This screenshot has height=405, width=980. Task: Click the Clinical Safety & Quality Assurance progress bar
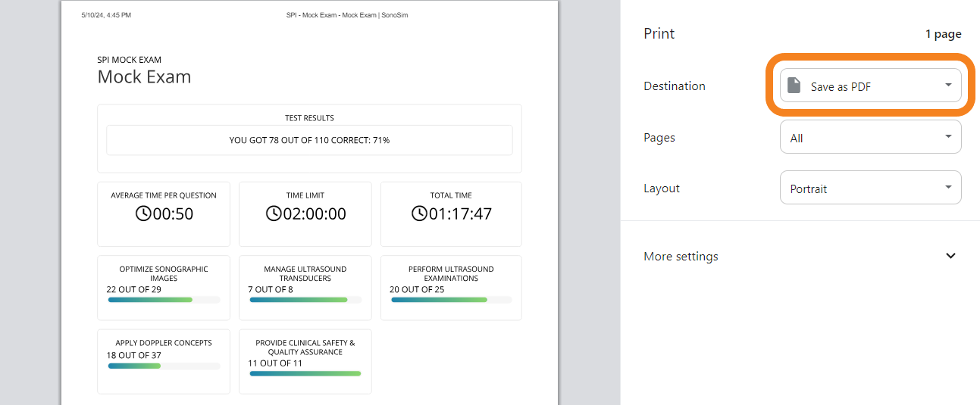coord(305,373)
